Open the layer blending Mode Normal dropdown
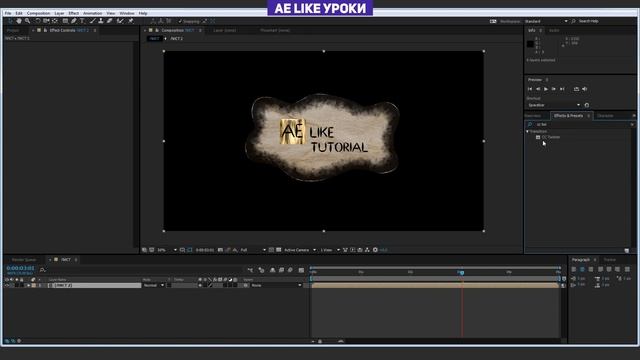 pos(153,285)
